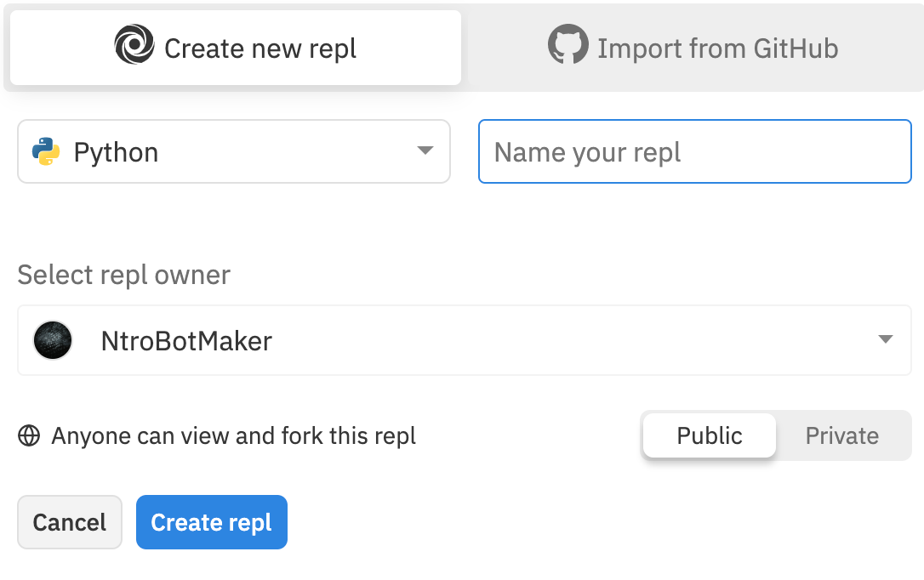Set repl visibility to Public
924x580 pixels.
pos(710,435)
